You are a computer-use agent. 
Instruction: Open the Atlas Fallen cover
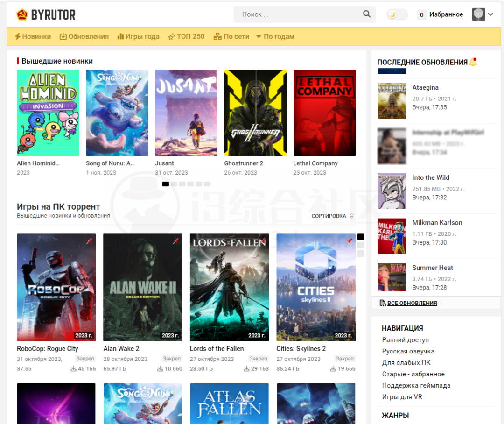(x=230, y=403)
